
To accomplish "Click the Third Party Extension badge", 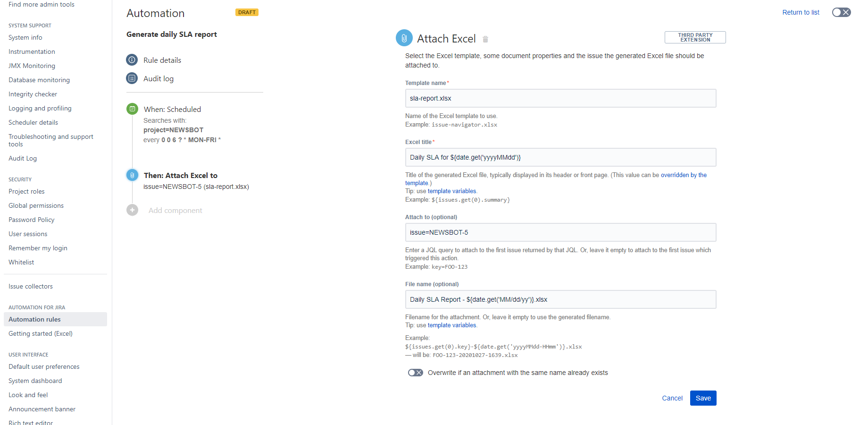I will (695, 37).
